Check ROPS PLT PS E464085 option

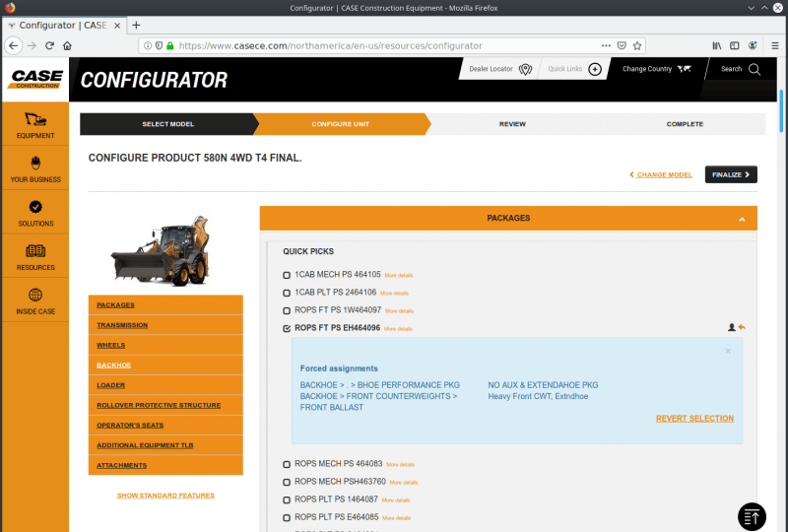(x=287, y=518)
